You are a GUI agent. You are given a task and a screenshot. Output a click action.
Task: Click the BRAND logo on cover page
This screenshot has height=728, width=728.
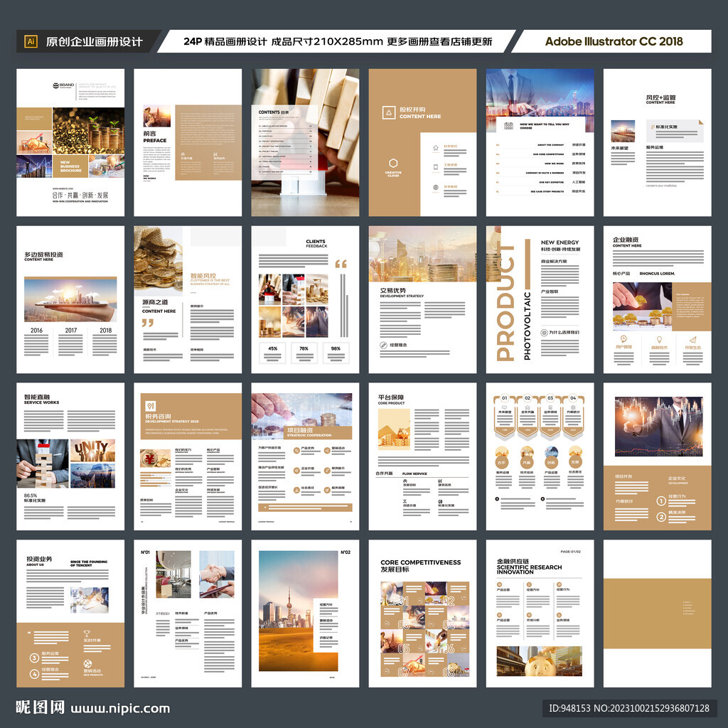click(63, 85)
